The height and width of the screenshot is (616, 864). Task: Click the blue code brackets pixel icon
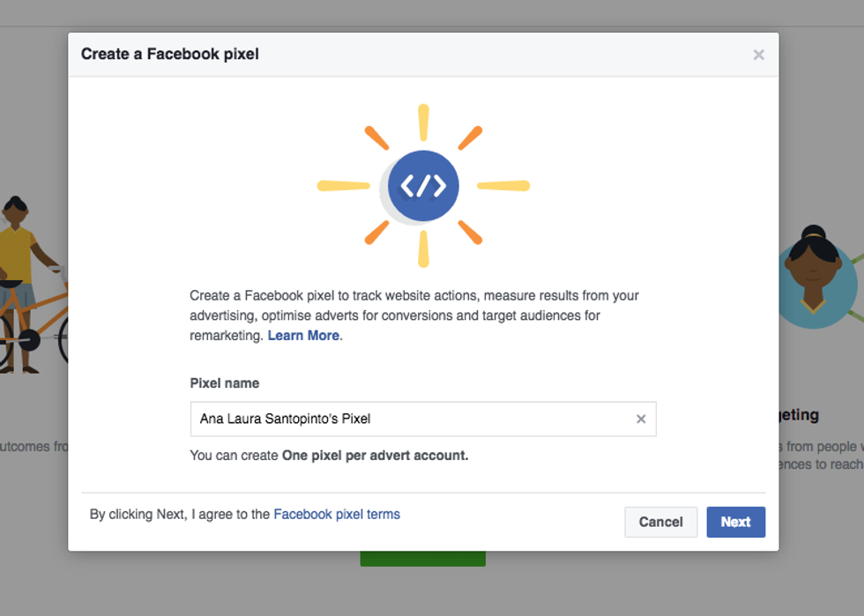click(x=423, y=186)
